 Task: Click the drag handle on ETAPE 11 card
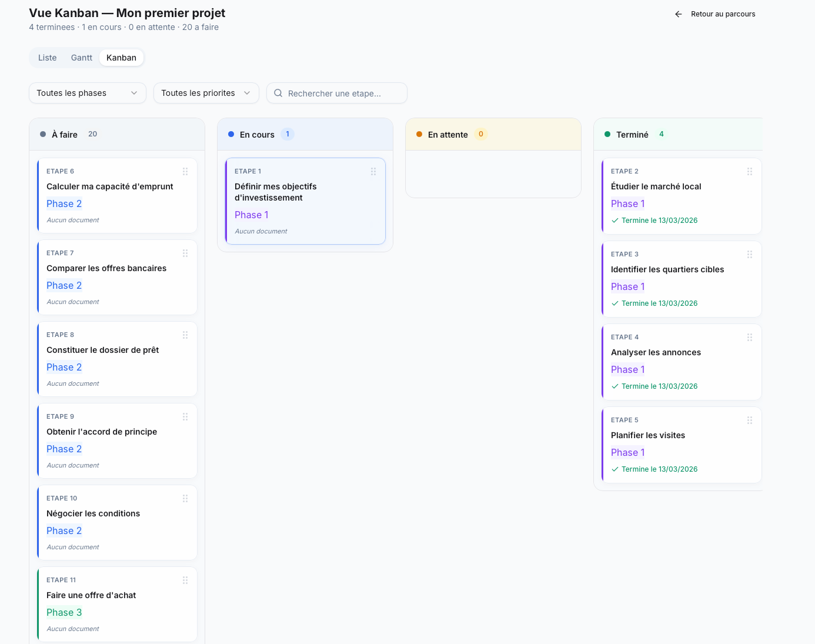click(x=185, y=580)
